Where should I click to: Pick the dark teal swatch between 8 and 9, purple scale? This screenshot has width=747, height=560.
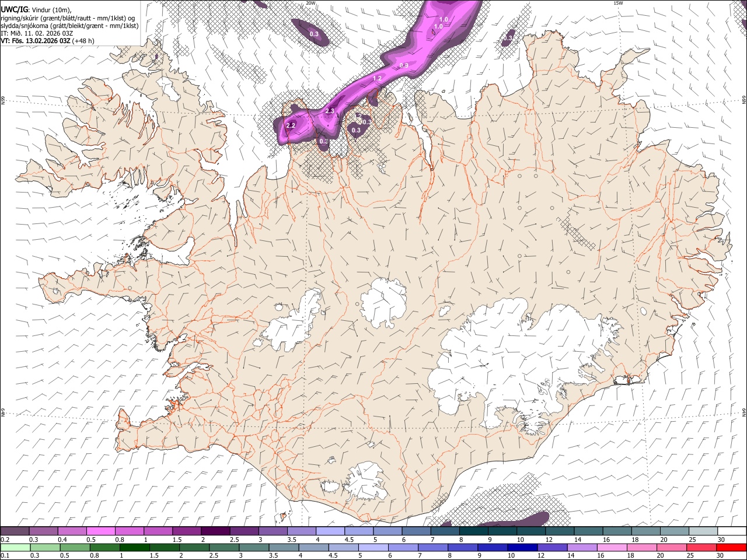coord(474,531)
